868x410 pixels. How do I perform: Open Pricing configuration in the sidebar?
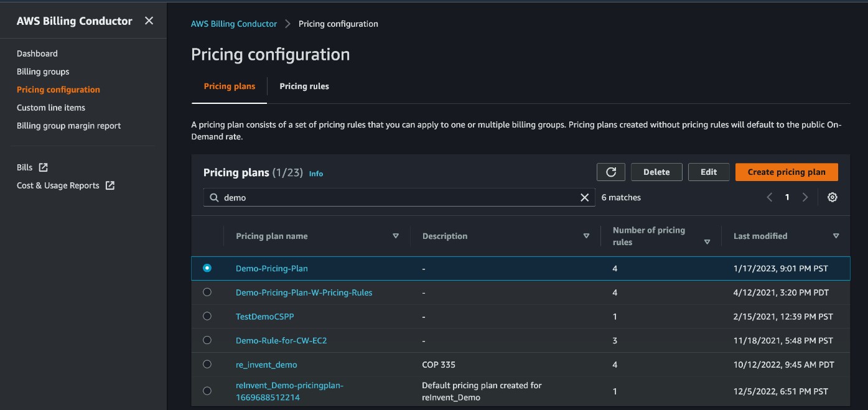[58, 90]
